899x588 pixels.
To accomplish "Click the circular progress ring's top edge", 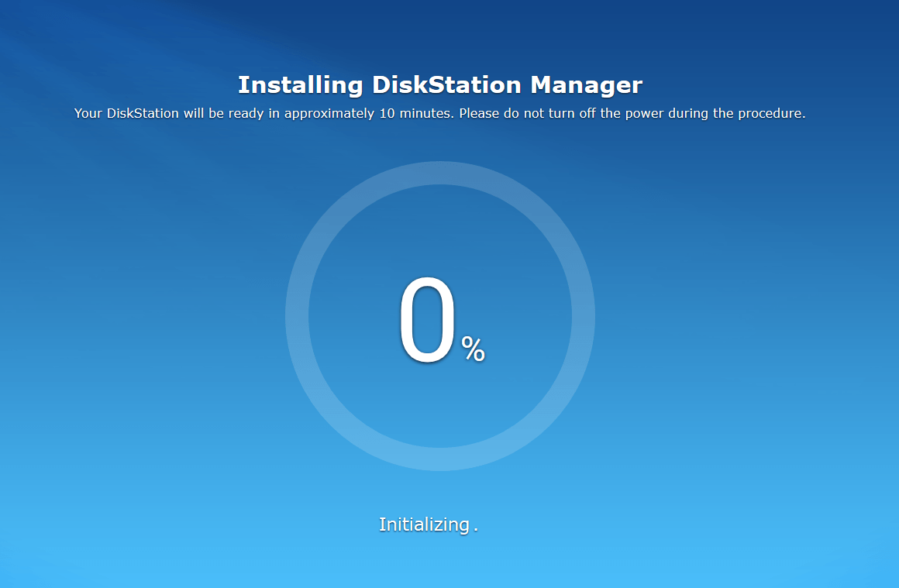I will pos(440,173).
